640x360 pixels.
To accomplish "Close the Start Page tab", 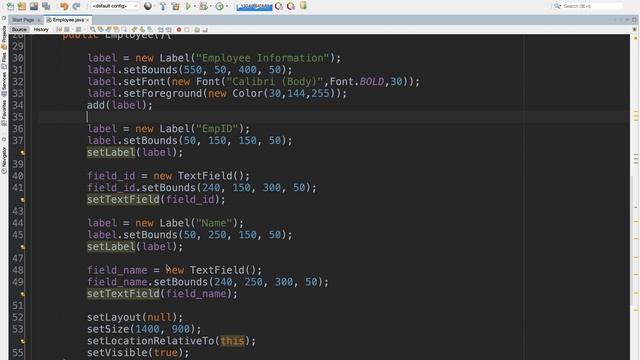I will point(39,20).
